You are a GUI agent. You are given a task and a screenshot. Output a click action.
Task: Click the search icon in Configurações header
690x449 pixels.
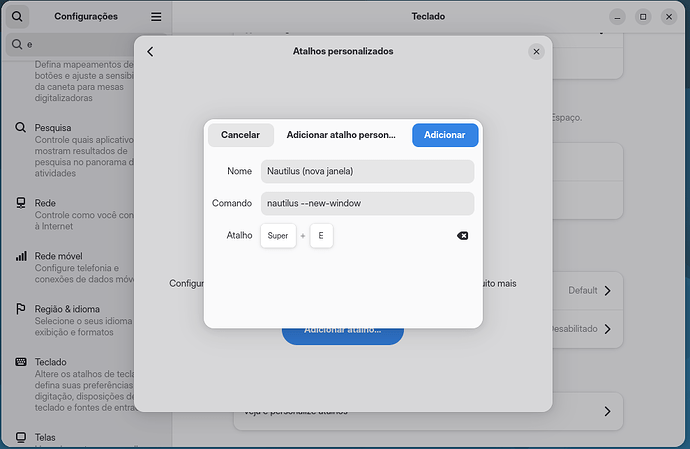click(x=17, y=17)
